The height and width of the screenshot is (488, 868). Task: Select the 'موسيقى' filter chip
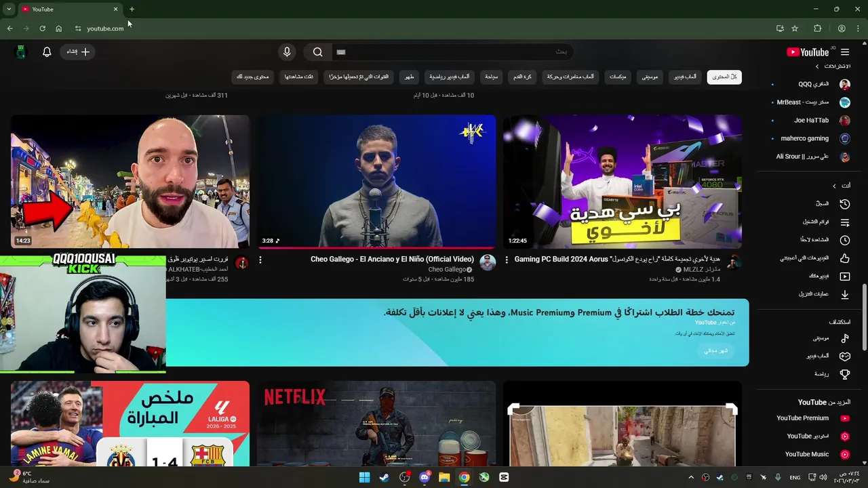click(x=650, y=77)
